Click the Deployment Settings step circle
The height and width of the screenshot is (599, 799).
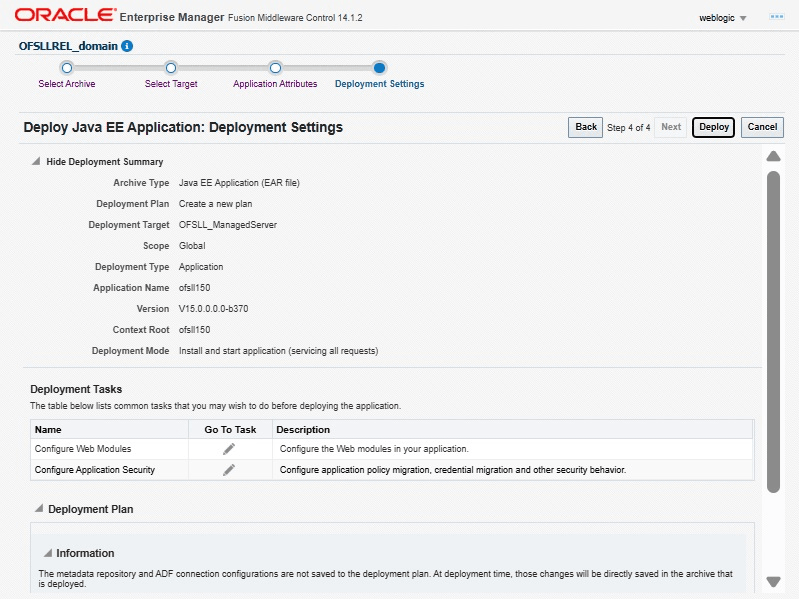[x=379, y=68]
